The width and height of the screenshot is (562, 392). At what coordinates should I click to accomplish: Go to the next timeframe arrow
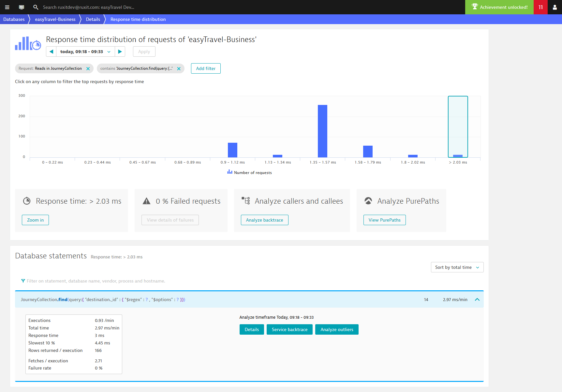pyautogui.click(x=120, y=51)
